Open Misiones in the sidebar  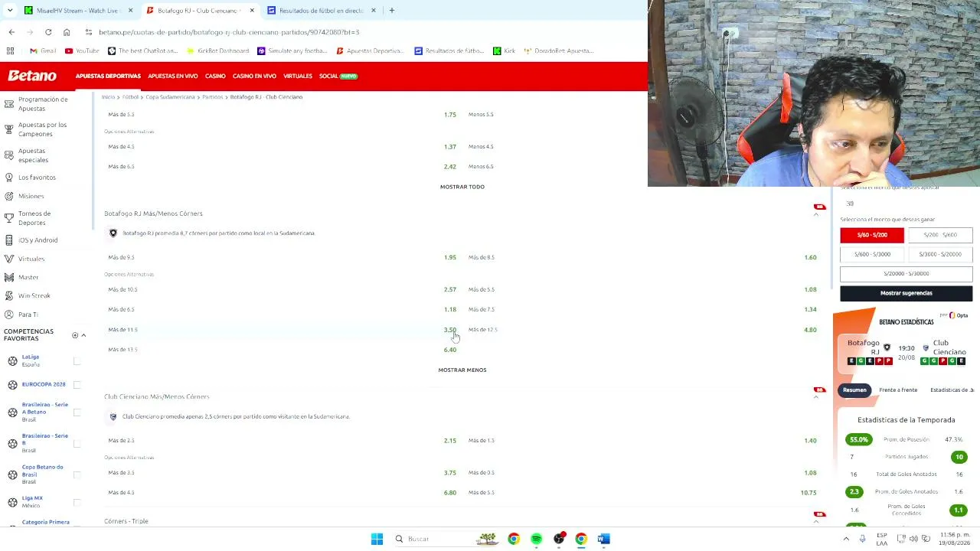(x=31, y=196)
